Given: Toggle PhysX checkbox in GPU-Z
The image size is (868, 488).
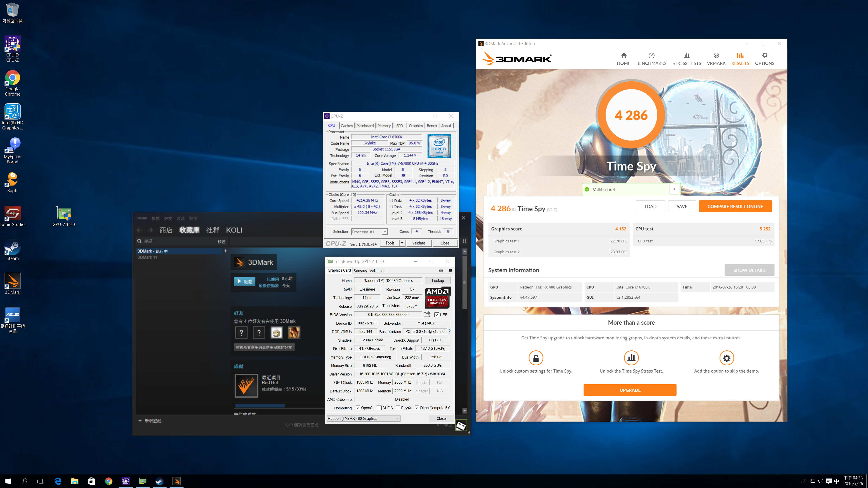Looking at the screenshot, I should click(x=398, y=408).
